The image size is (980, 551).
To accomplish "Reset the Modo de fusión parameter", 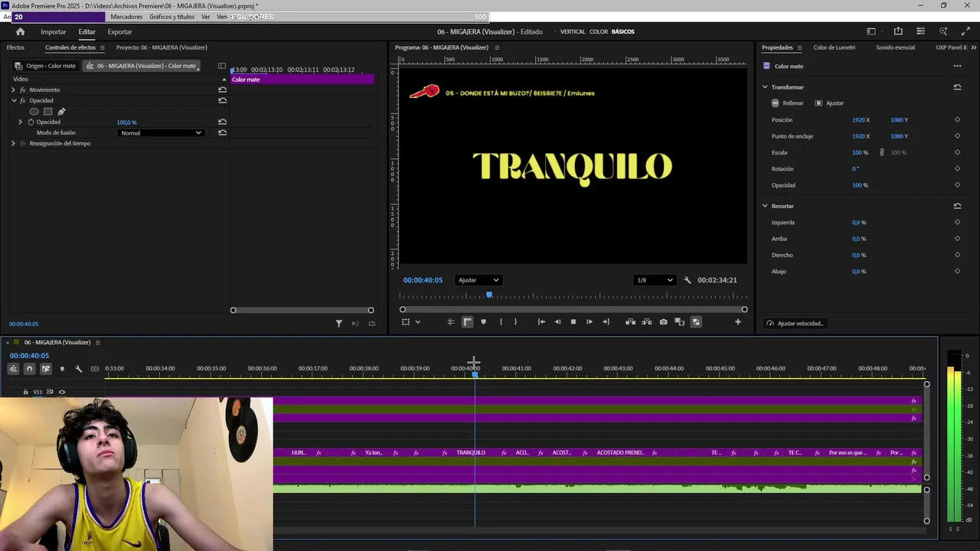I will 222,132.
